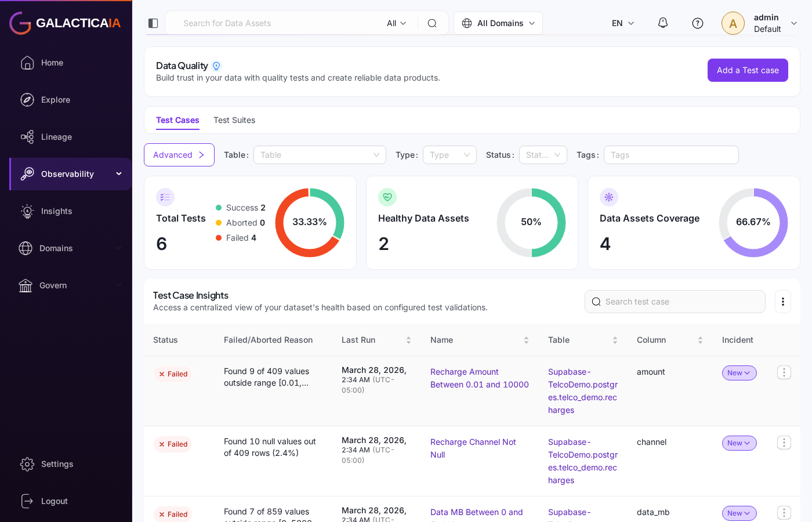
Task: Open actions menu for Recharge Amount row
Action: pos(784,372)
